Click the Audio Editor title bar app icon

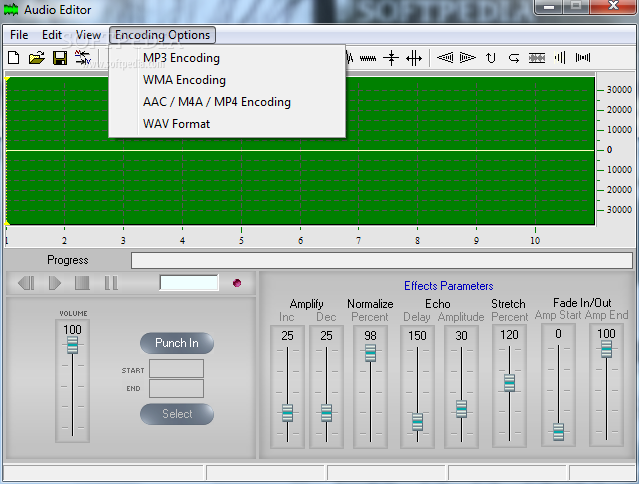pyautogui.click(x=11, y=9)
